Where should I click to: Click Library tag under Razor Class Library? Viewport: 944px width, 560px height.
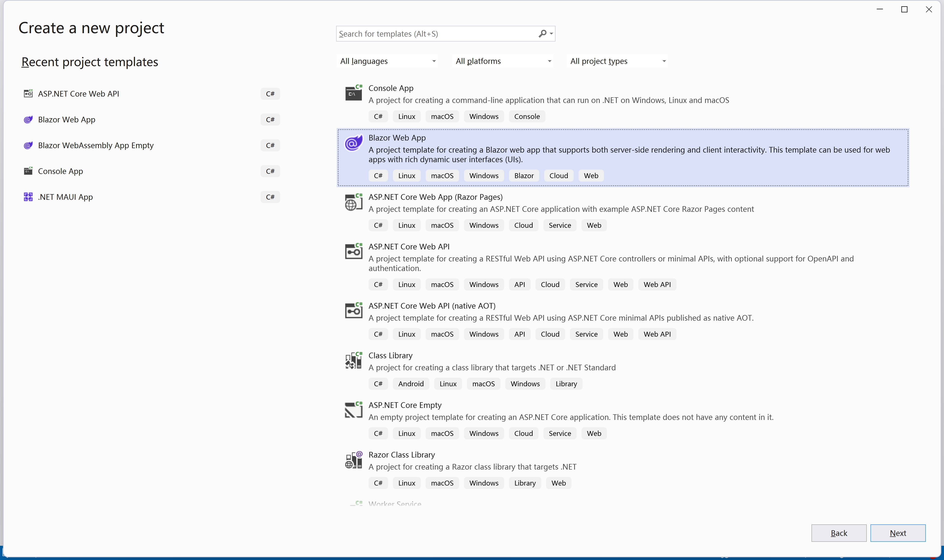pos(525,483)
